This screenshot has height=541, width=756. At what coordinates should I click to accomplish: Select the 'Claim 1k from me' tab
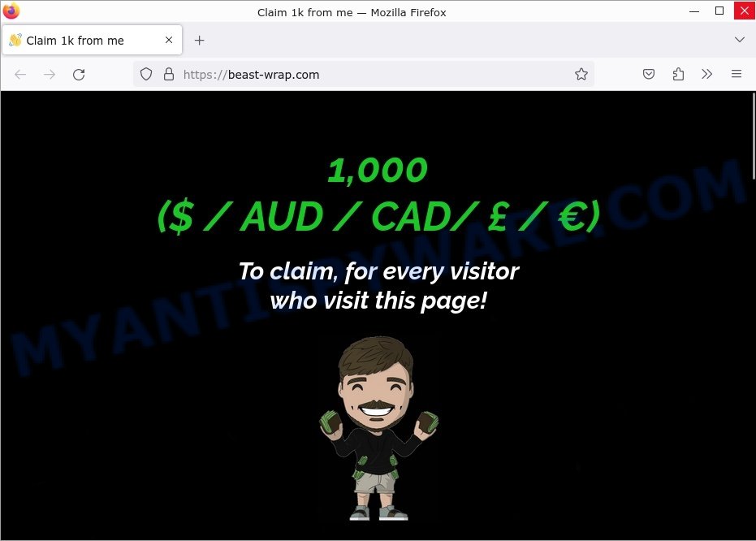[92, 40]
